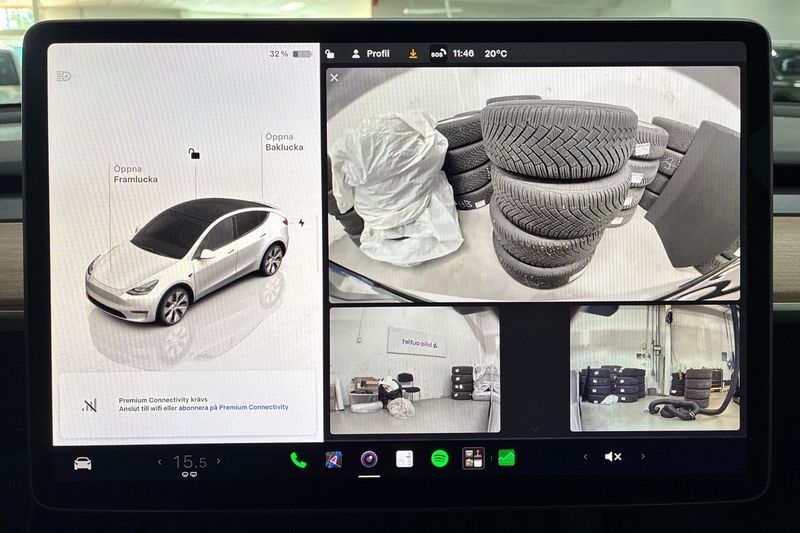Select the left side camera feed
The image size is (800, 533).
click(x=415, y=370)
